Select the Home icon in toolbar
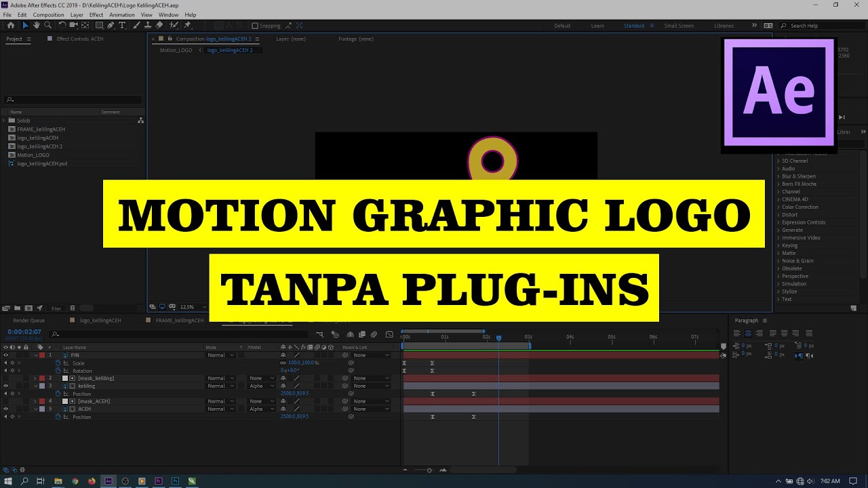The height and width of the screenshot is (488, 868). [x=11, y=25]
